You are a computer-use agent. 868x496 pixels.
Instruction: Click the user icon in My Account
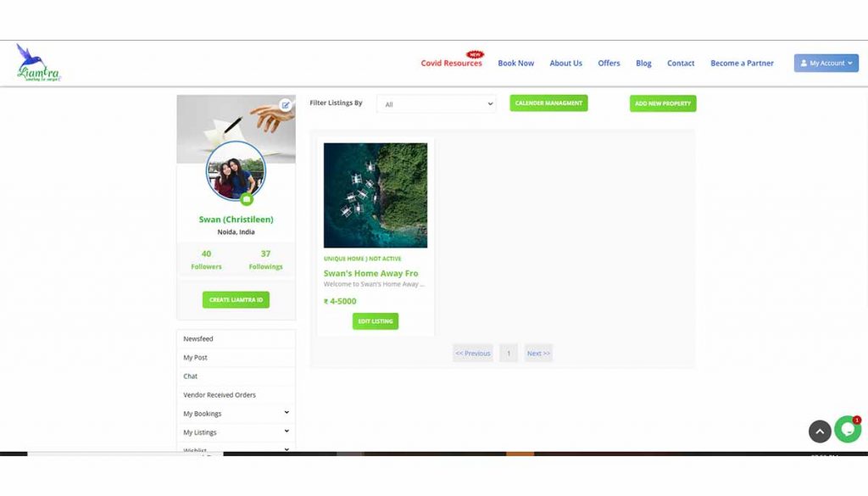(x=804, y=63)
